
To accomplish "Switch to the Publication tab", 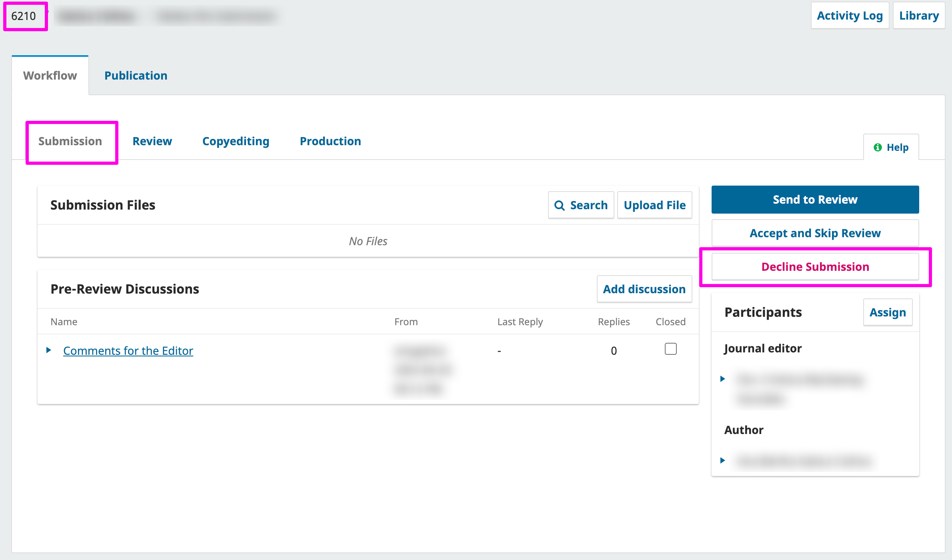I will tap(136, 76).
